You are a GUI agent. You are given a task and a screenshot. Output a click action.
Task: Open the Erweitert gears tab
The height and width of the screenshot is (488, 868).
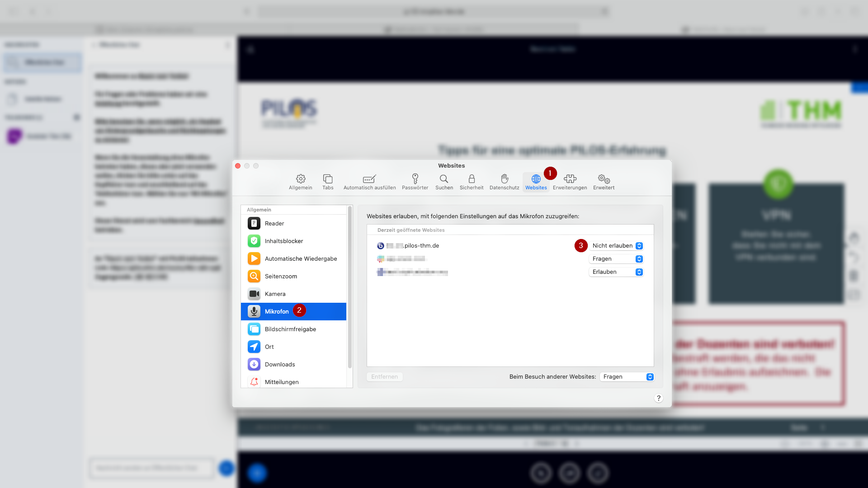click(604, 182)
